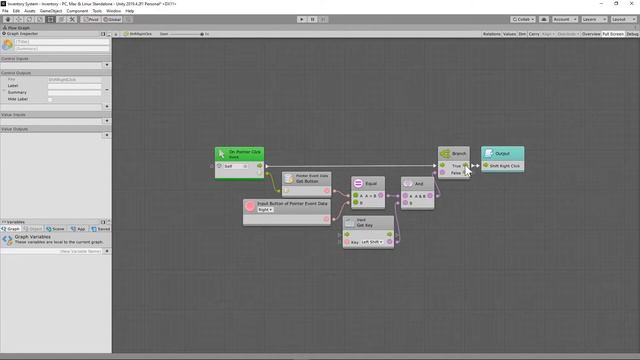Open the Right button dropdown in Input Button node
This screenshot has width=640, height=360.
tap(265, 210)
